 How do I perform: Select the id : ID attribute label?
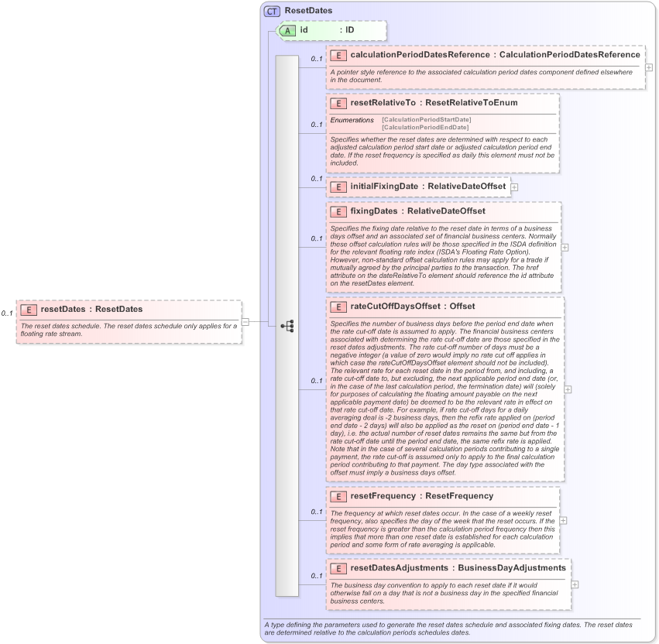coord(327,30)
